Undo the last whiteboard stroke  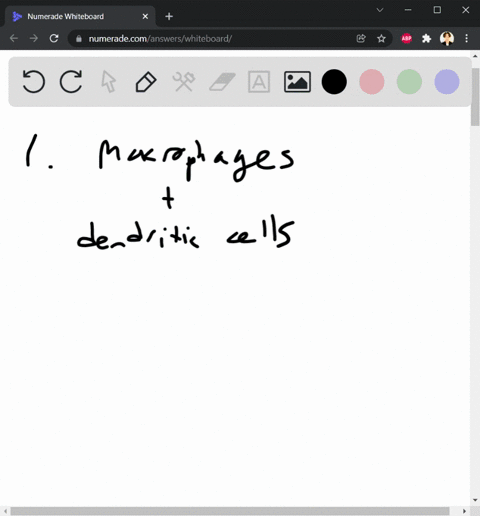[33, 82]
